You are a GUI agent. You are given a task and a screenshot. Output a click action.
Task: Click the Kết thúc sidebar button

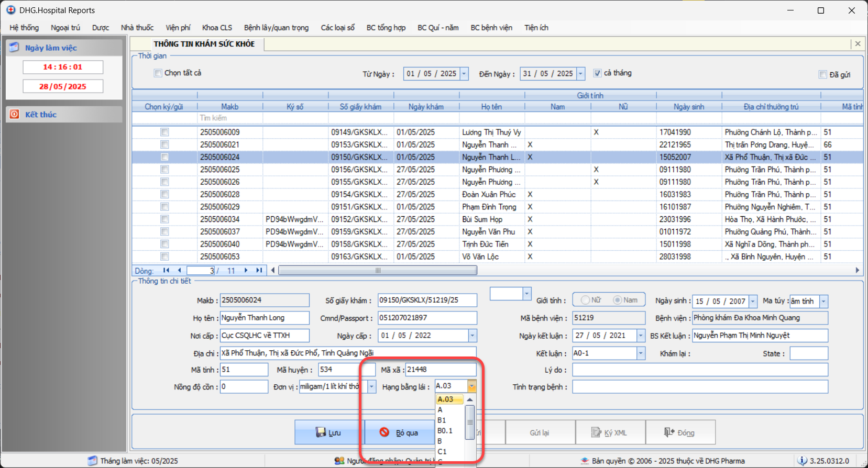64,114
